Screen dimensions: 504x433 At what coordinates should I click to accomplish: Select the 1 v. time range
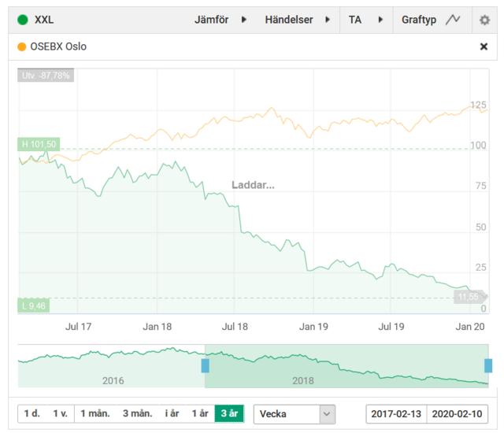(x=60, y=413)
